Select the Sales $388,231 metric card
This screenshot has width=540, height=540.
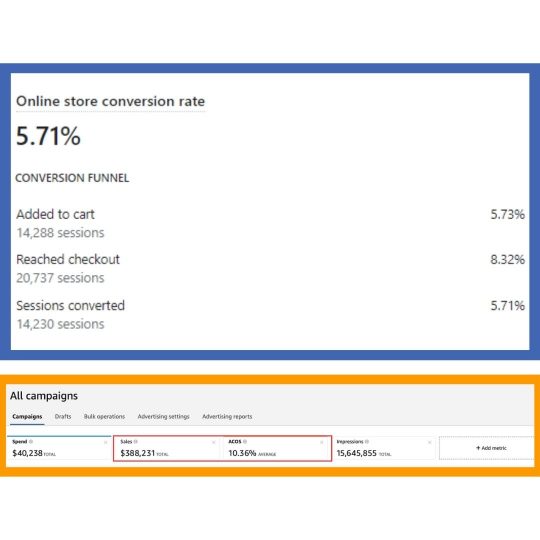(167, 448)
